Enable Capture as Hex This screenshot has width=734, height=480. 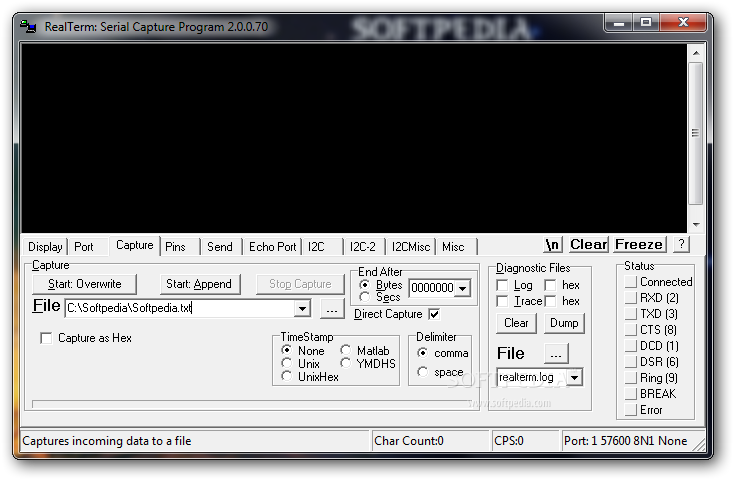click(46, 338)
